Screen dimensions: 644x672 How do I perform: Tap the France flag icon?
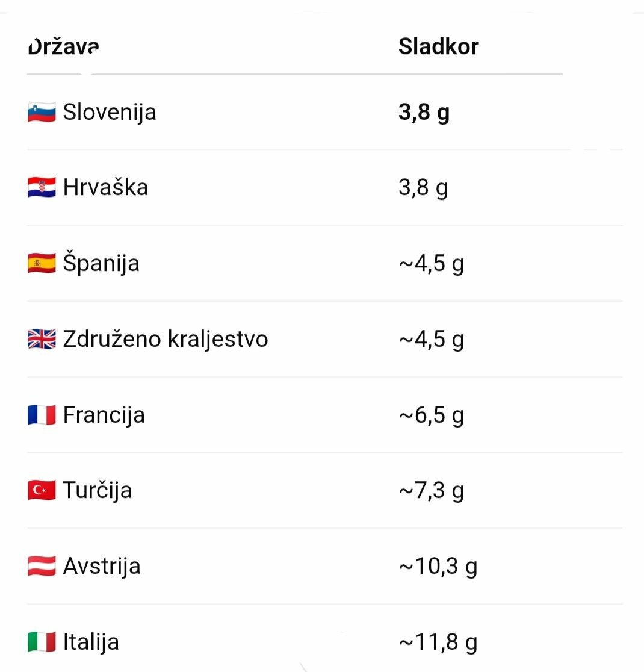click(x=42, y=415)
